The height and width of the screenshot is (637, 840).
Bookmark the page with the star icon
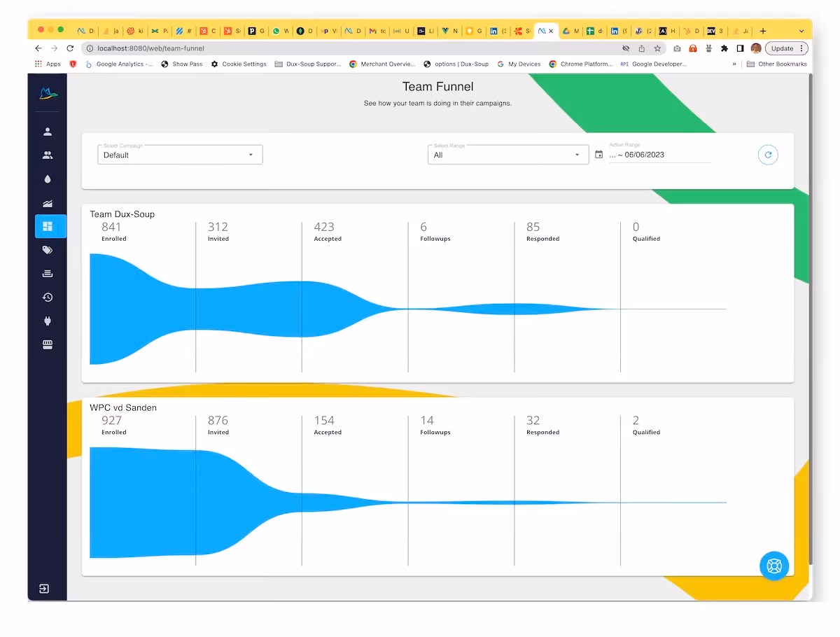[x=657, y=48]
